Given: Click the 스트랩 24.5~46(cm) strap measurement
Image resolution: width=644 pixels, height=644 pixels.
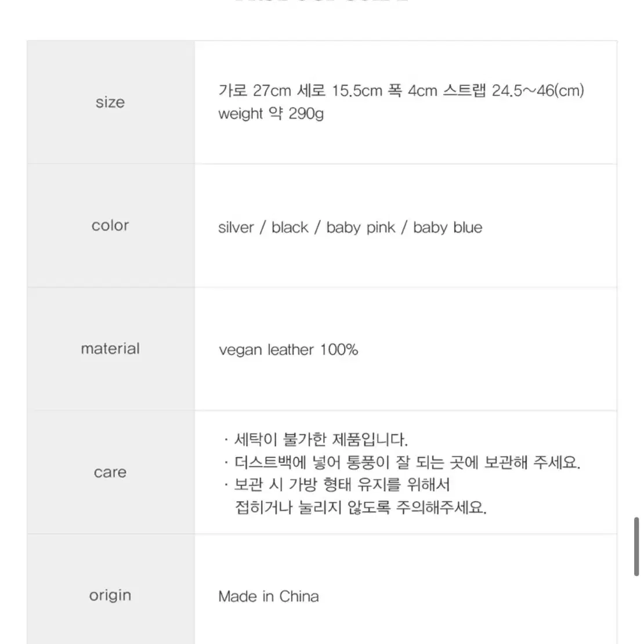Looking at the screenshot, I should (x=513, y=91).
